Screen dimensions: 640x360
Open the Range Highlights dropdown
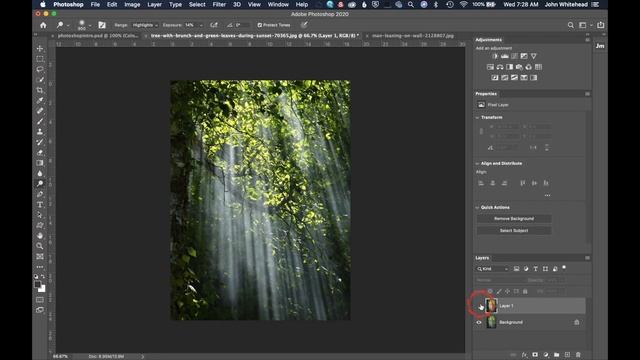tap(145, 25)
